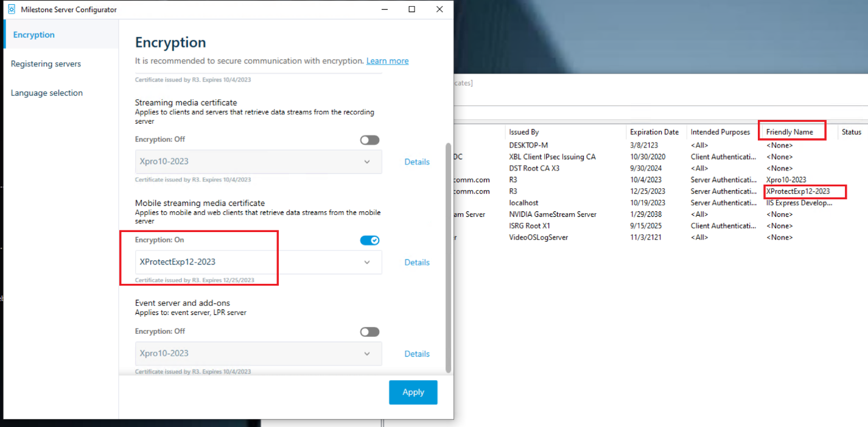
Task: Disable Mobile streaming media certificate encryption
Action: point(369,240)
